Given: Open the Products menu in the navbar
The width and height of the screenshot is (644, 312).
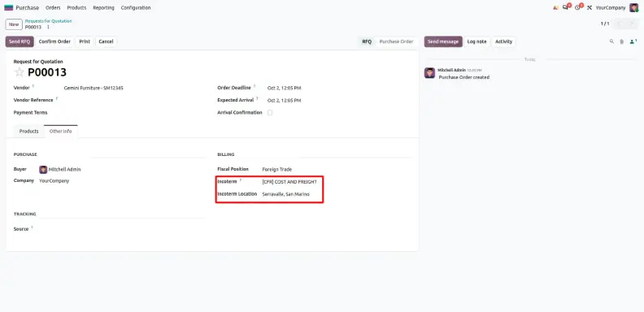Looking at the screenshot, I should tap(76, 7).
